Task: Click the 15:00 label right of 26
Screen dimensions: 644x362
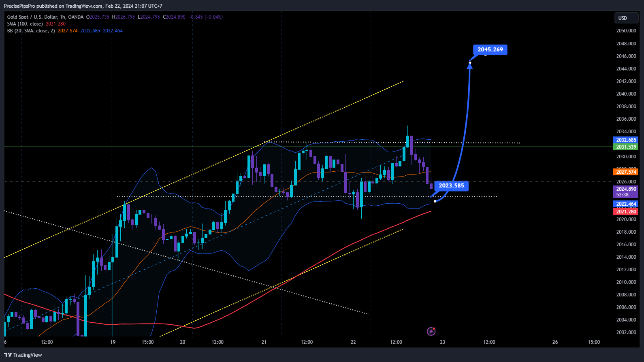Action: coord(594,342)
